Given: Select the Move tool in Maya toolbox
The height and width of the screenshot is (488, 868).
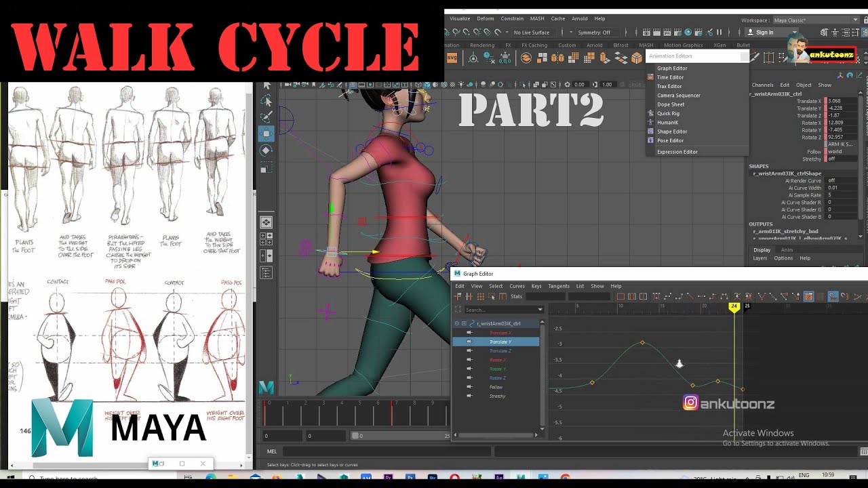Looking at the screenshot, I should click(266, 134).
